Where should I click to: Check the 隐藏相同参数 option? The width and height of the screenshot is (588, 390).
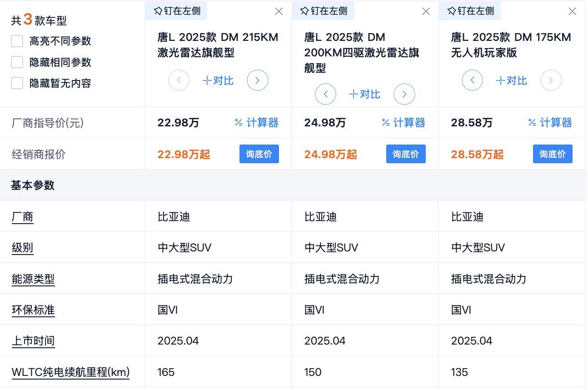tap(17, 62)
